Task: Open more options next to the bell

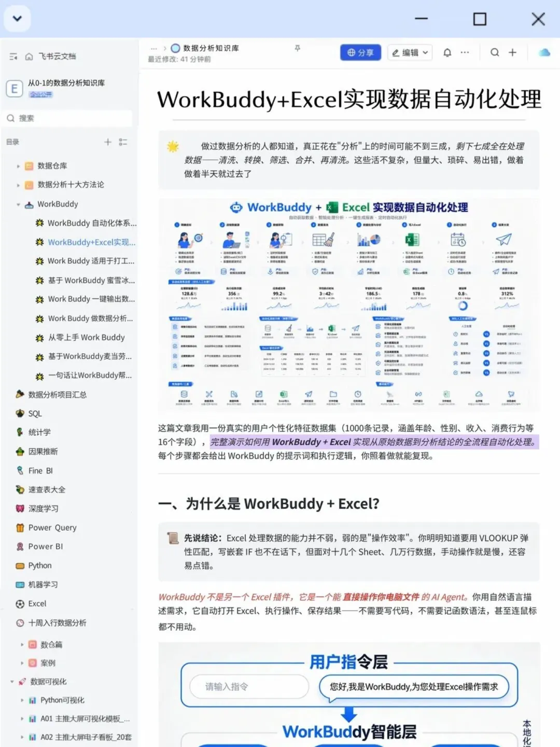Action: tap(465, 52)
